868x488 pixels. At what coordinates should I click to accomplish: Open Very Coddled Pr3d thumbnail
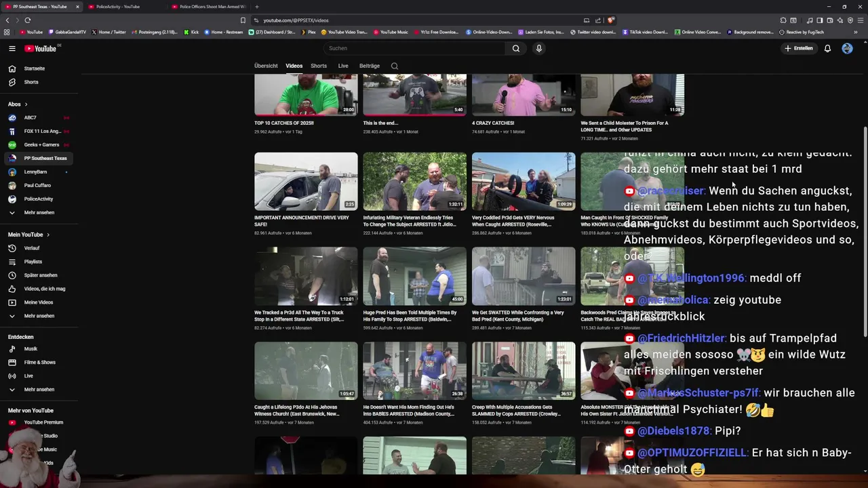pos(524,181)
